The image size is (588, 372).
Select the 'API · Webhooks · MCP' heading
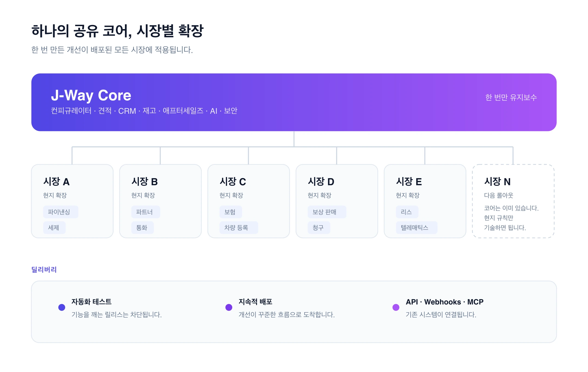(x=445, y=302)
